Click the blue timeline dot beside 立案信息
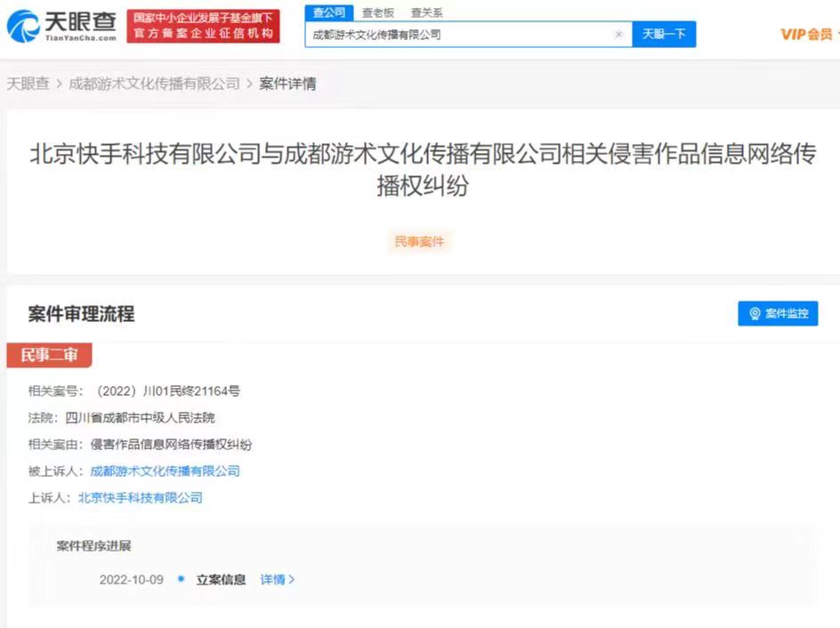 pyautogui.click(x=181, y=579)
